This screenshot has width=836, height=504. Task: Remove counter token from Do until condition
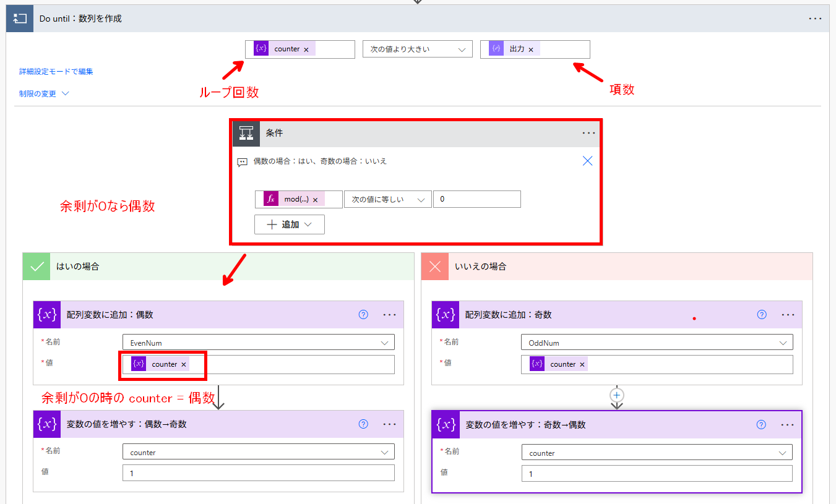click(x=306, y=49)
